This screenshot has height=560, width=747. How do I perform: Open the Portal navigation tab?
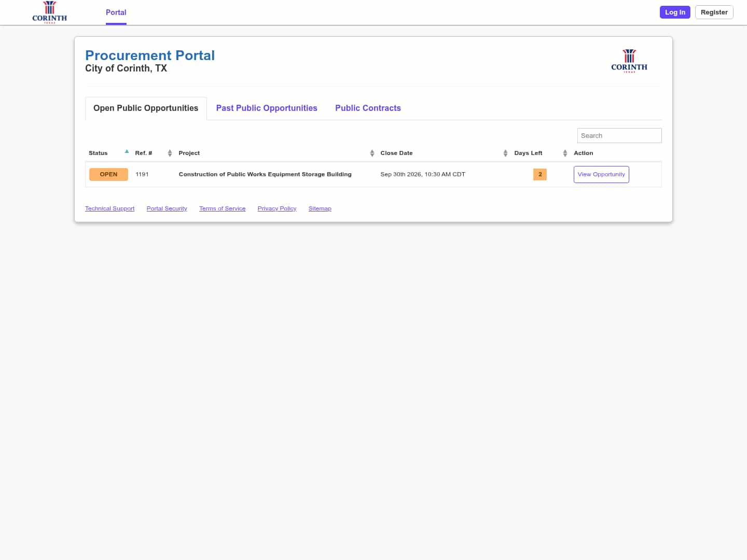tap(116, 12)
